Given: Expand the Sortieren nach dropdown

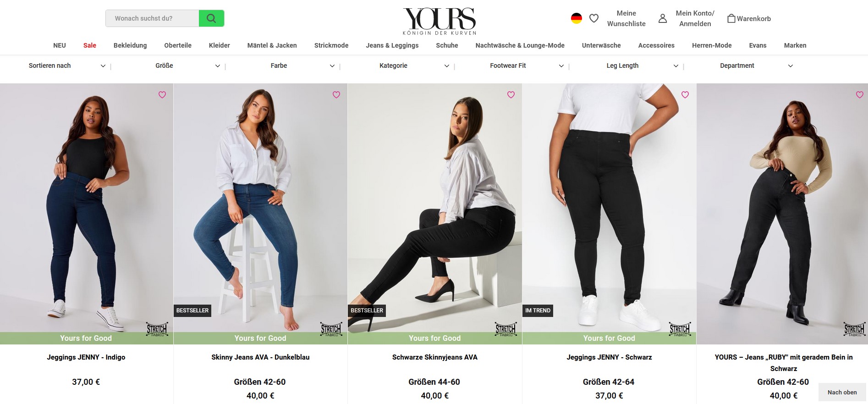Looking at the screenshot, I should [67, 66].
